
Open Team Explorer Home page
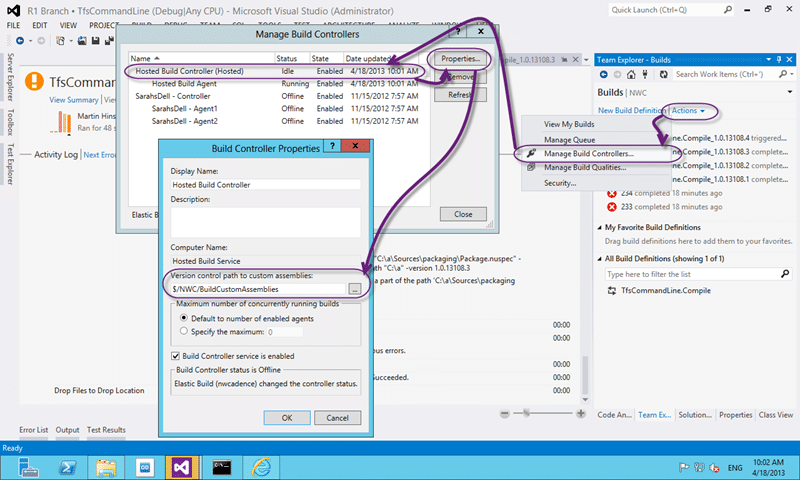(631, 74)
